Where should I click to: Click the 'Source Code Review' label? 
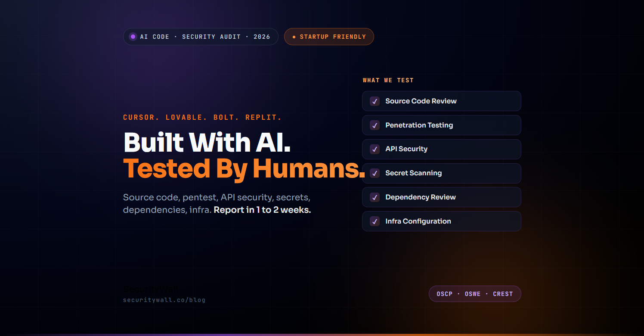click(421, 101)
